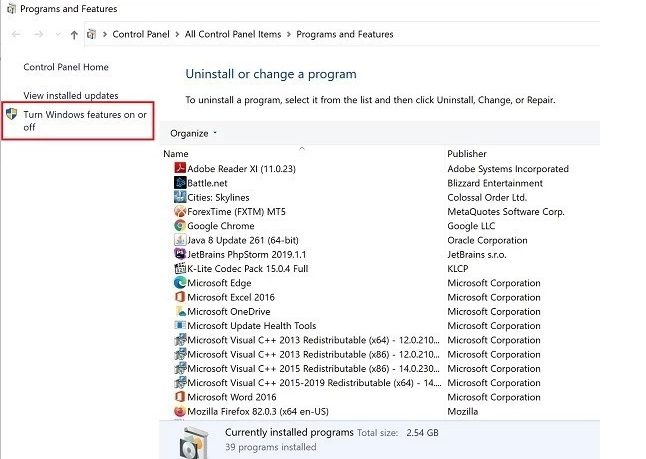Click the Microsoft OneDrive icon
646x459 pixels.
pos(180,311)
